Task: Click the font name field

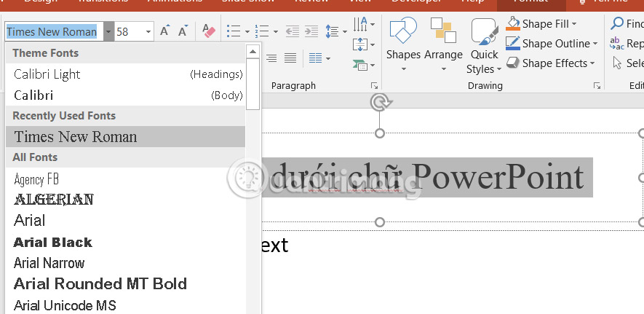Action: point(55,31)
